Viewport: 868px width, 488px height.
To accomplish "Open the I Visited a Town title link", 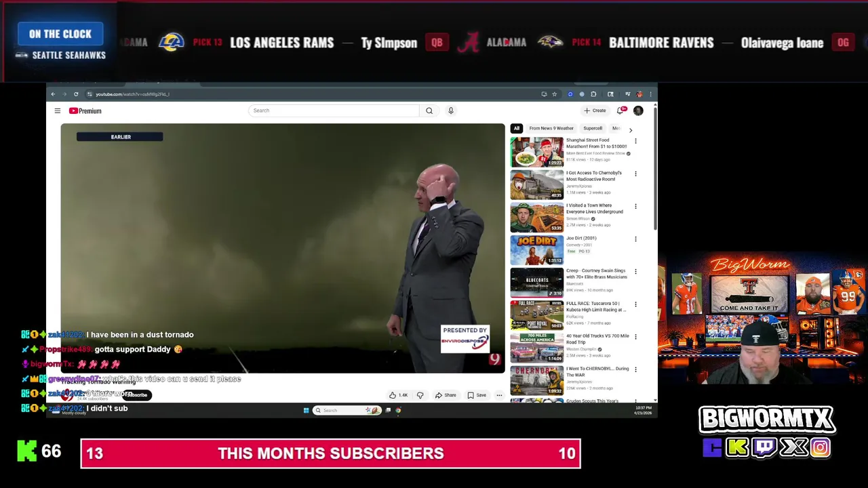I will (x=595, y=209).
